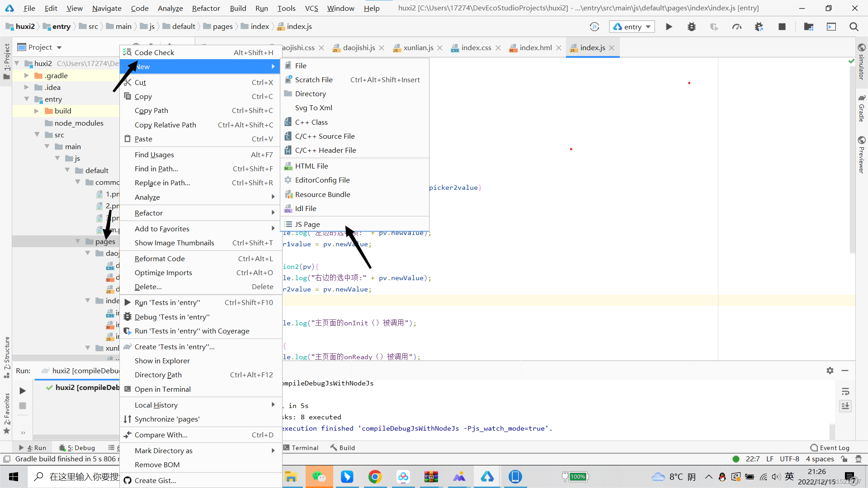Click UTF-8 encoding in status bar
The height and width of the screenshot is (488, 868).
789,459
